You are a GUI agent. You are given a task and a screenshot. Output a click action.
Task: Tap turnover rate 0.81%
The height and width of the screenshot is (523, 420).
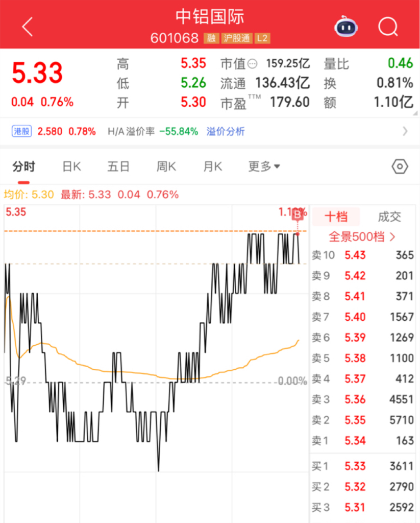395,83
